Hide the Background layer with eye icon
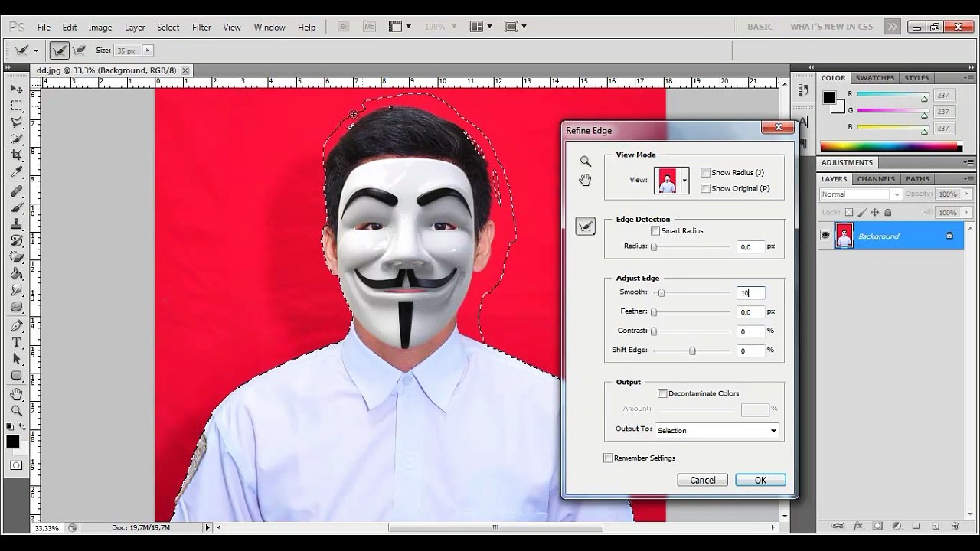The width and height of the screenshot is (980, 551). [825, 236]
